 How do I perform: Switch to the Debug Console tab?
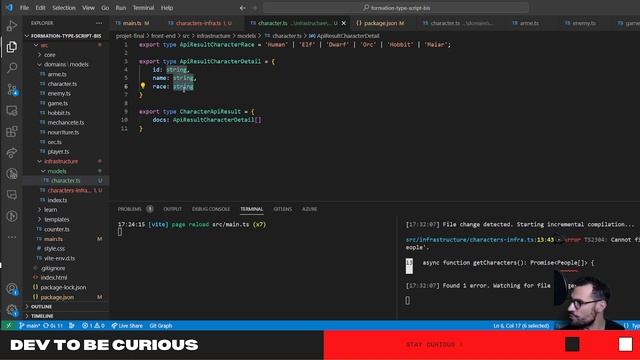pos(211,209)
